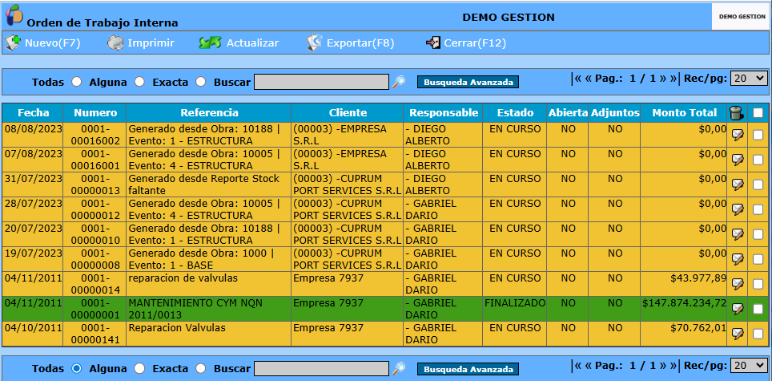This screenshot has height=381, width=772.
Task: Click the Nuevo(F7) new document icon
Action: coord(13,43)
